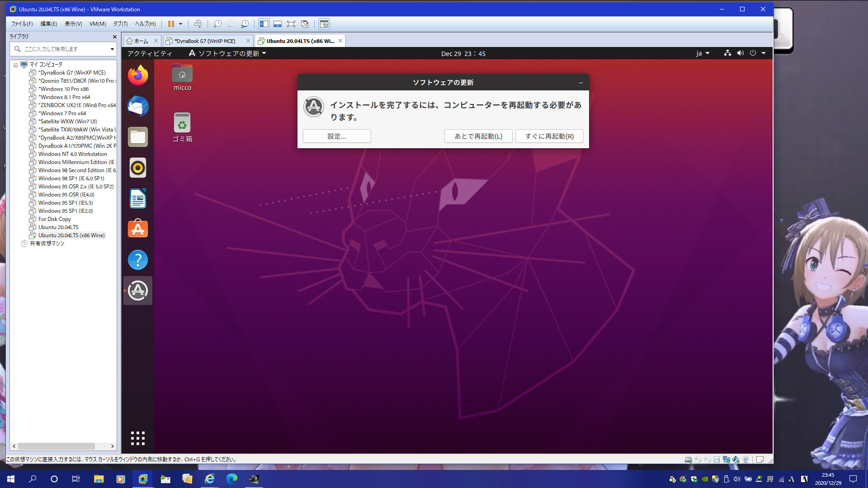Screen dimensions: 868x488
Task: Open the ソフトウェアの更新 app menu in top bar
Action: click(x=227, y=53)
